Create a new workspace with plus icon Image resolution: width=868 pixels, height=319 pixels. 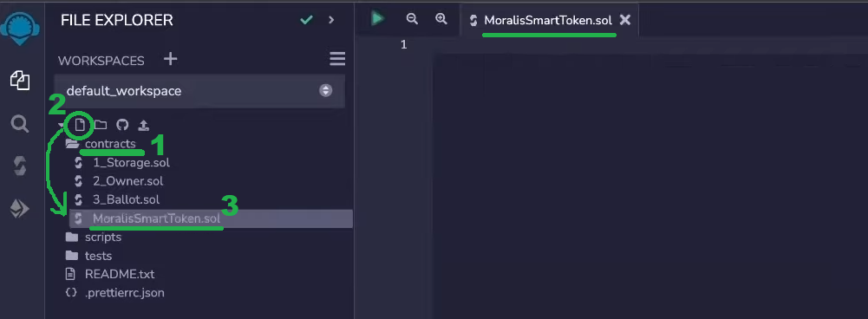click(171, 59)
